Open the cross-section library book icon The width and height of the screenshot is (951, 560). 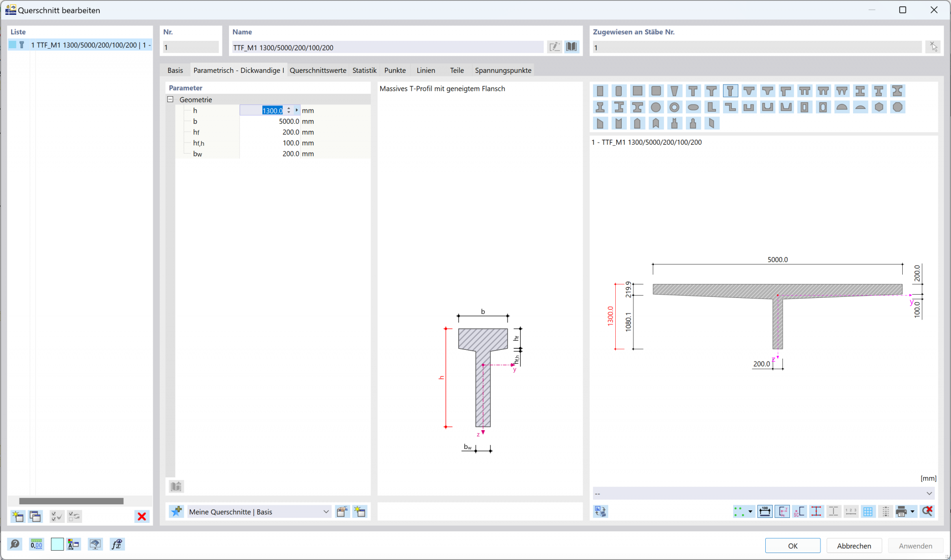point(572,47)
